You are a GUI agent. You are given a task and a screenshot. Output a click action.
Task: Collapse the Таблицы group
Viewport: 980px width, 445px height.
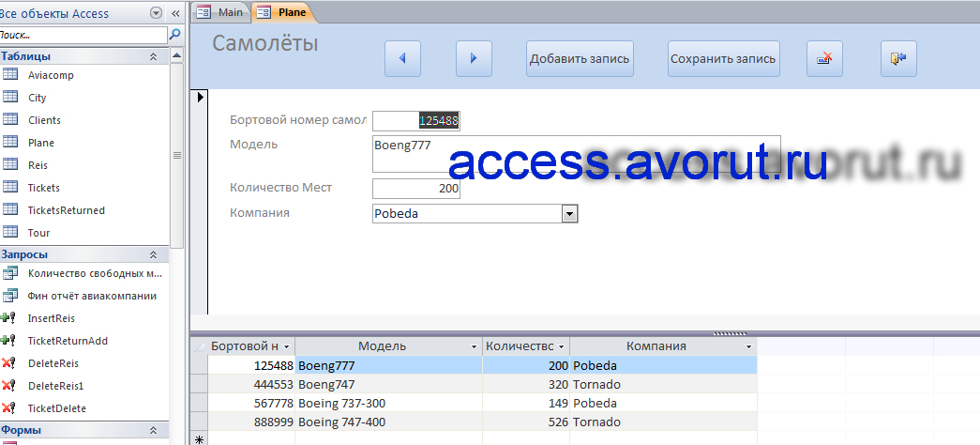(x=153, y=56)
